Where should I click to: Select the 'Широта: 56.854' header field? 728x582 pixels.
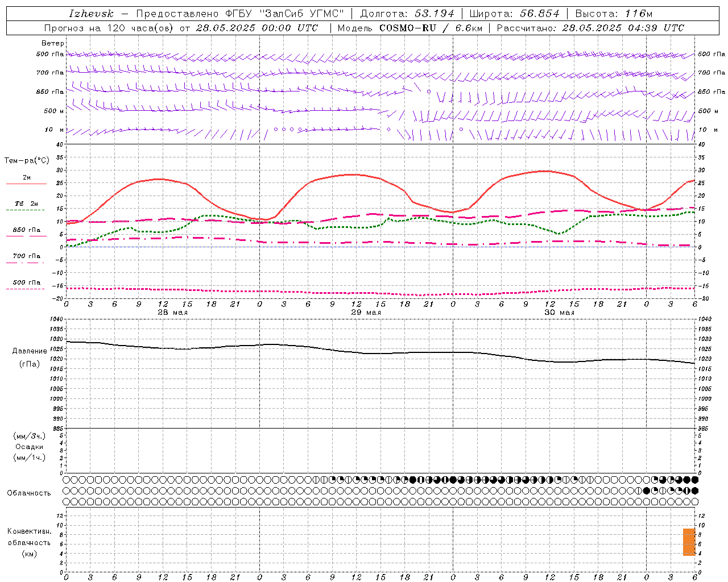pos(514,14)
